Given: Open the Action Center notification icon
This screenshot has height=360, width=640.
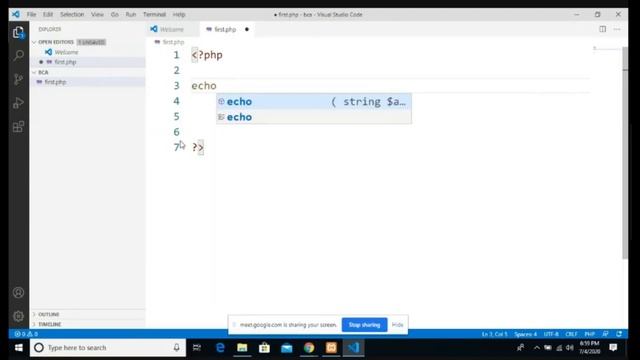Looking at the screenshot, I should (x=613, y=348).
